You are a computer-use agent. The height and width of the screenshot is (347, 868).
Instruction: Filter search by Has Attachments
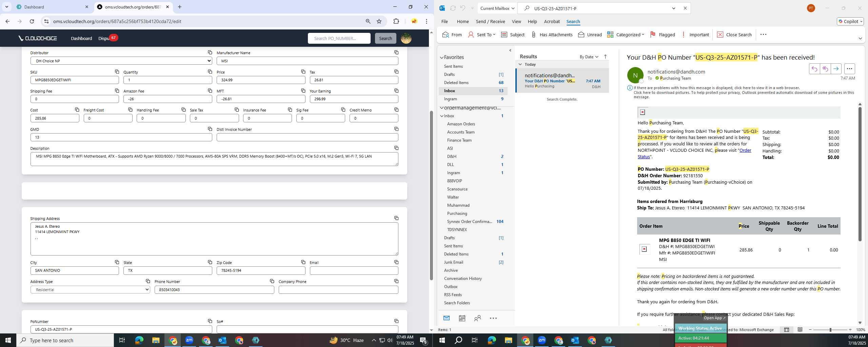(552, 35)
